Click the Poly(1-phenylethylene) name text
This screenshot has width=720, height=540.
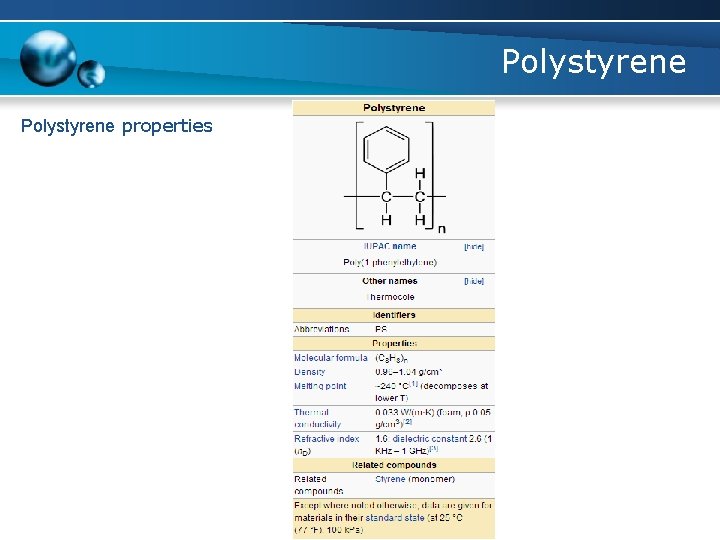point(390,262)
